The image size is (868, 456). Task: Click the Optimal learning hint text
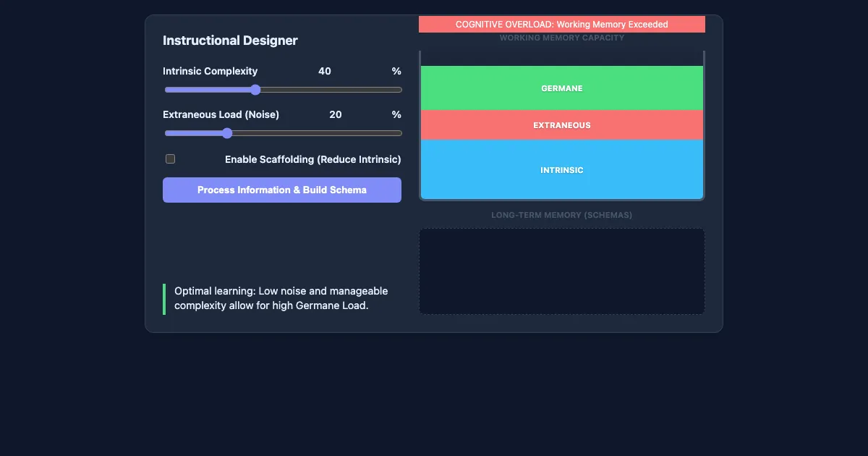[x=281, y=298]
